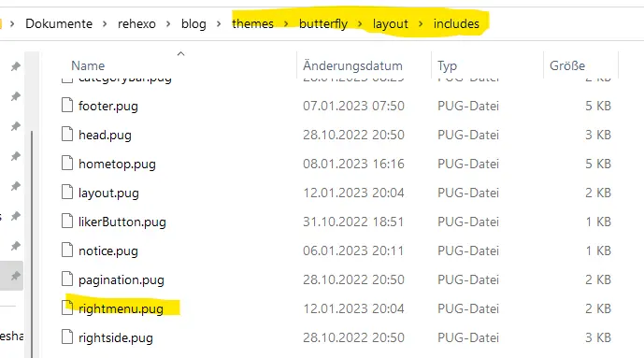
Task: Select the hometop.pug file icon
Action: (x=67, y=164)
